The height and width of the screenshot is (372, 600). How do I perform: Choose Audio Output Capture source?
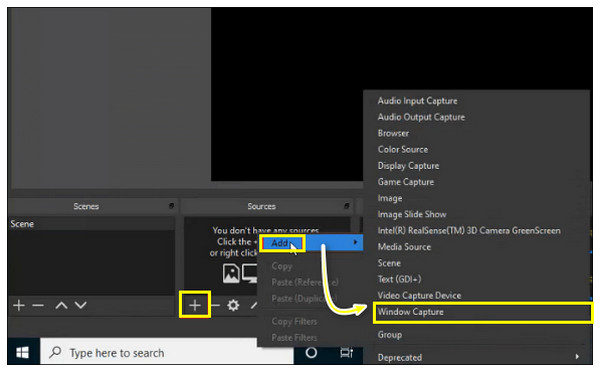(x=421, y=117)
